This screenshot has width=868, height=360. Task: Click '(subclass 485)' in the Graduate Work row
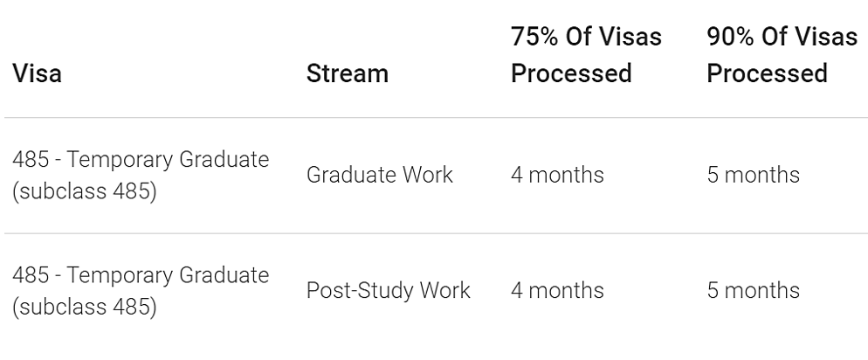[84, 191]
